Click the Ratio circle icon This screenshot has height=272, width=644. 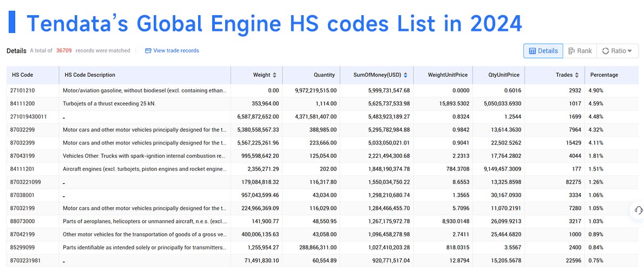pyautogui.click(x=606, y=51)
